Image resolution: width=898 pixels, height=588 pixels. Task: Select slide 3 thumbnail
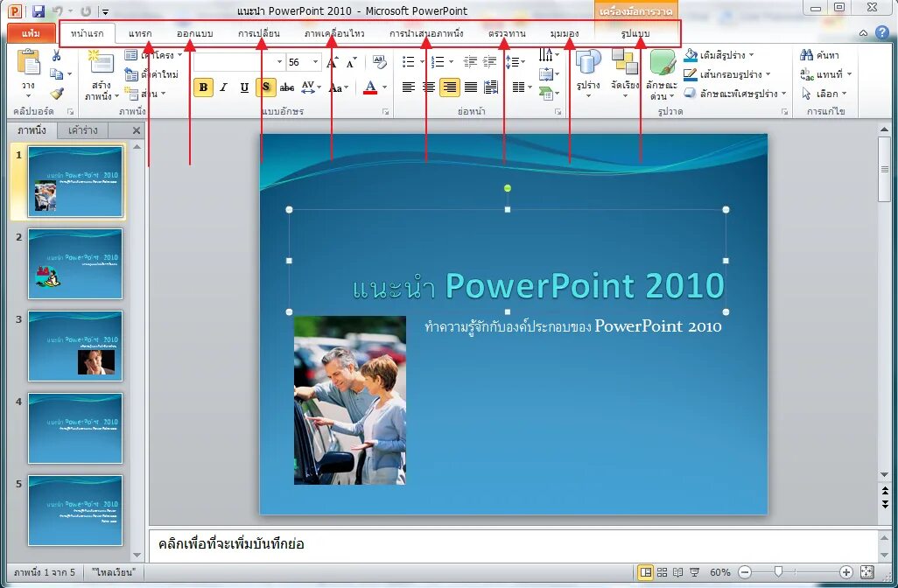tap(75, 346)
